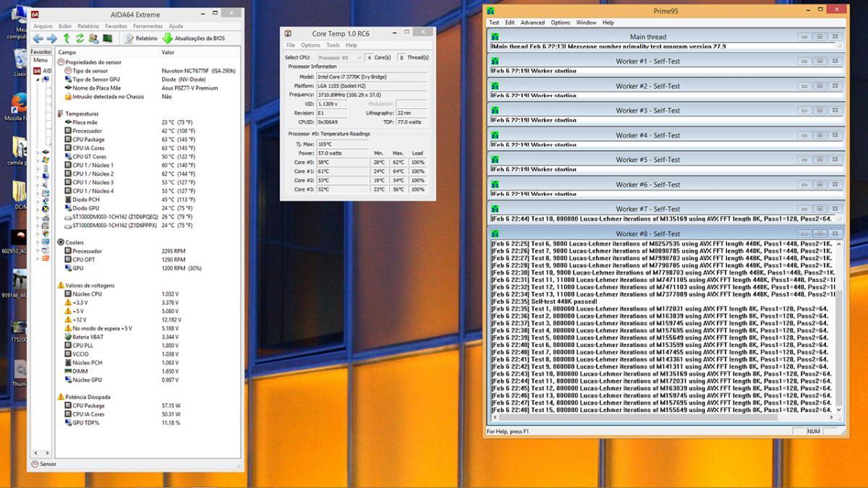The height and width of the screenshot is (488, 868).
Task: Open the Window menu in Prime95
Action: tap(586, 22)
